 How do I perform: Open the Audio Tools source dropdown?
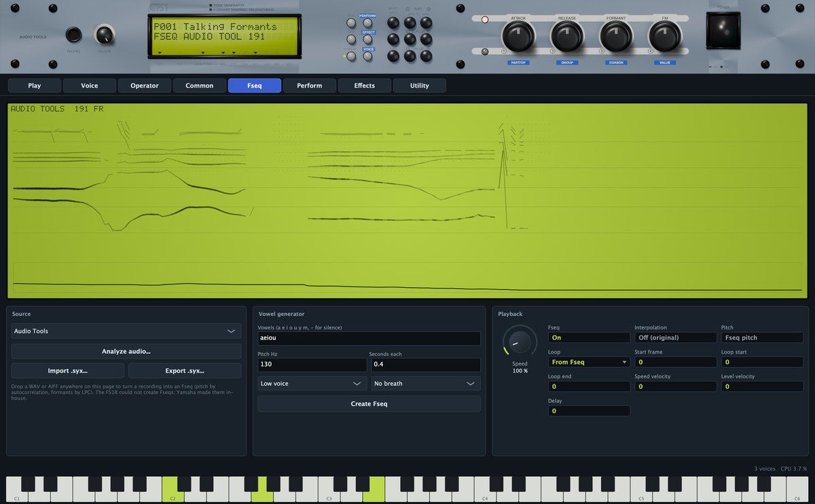coord(126,331)
